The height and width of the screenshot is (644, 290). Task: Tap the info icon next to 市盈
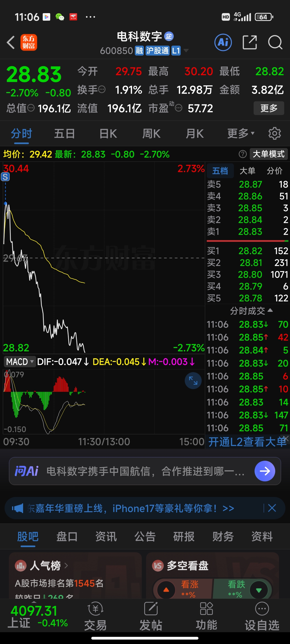179,108
